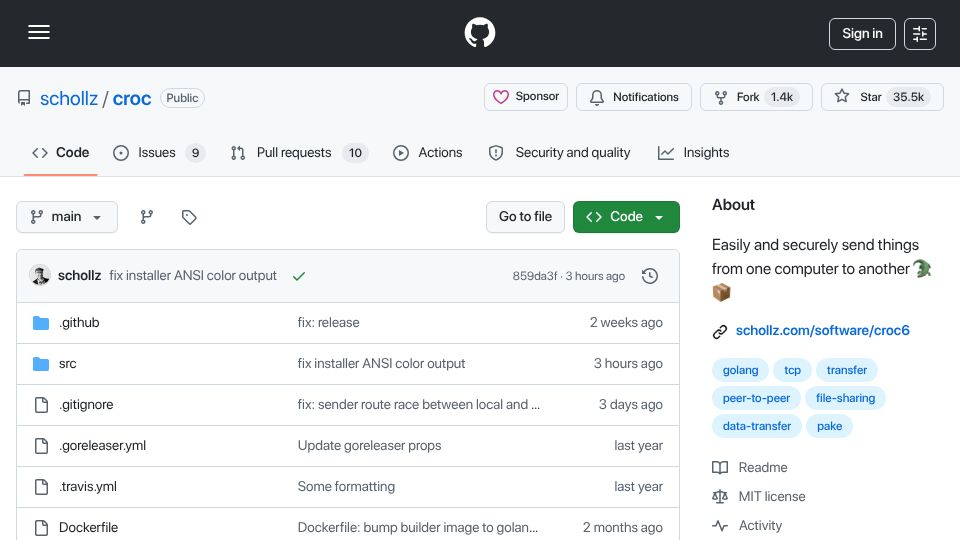Click the Public visibility label
The image size is (960, 540).
tap(182, 98)
